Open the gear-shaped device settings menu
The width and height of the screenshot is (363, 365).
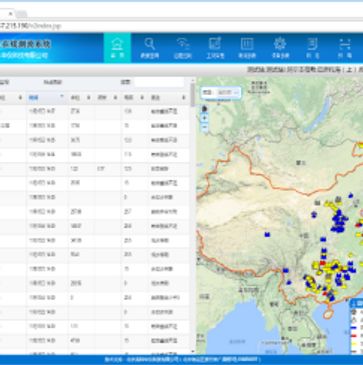(280, 48)
